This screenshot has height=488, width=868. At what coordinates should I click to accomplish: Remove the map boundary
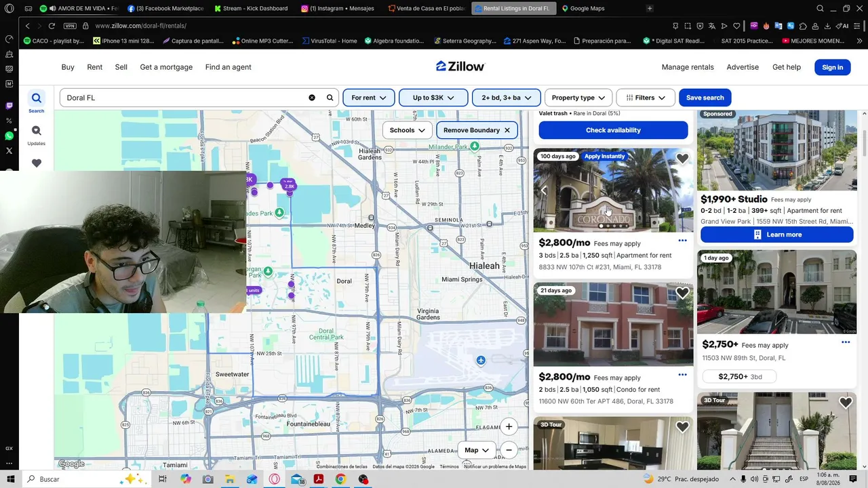[x=477, y=130]
